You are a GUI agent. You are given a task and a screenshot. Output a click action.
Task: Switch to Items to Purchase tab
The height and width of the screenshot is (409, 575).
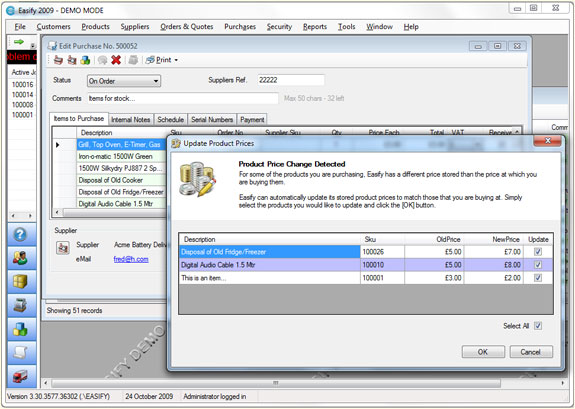point(79,118)
